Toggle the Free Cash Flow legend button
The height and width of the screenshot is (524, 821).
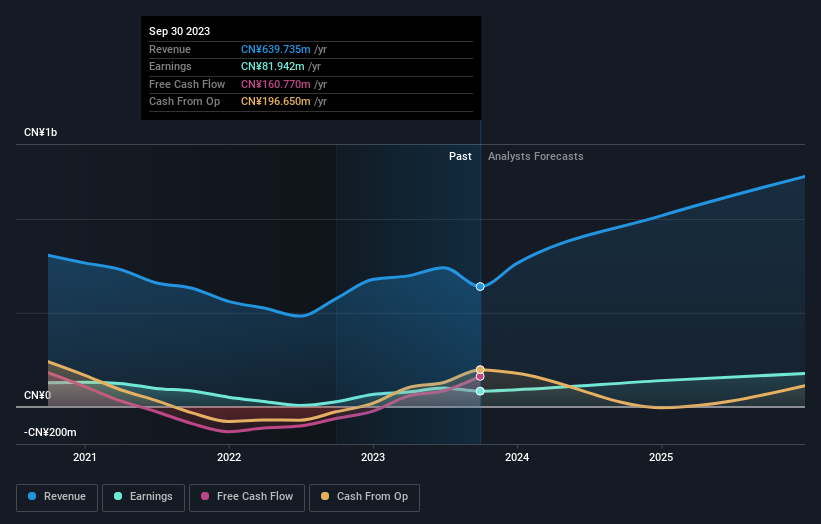(247, 497)
